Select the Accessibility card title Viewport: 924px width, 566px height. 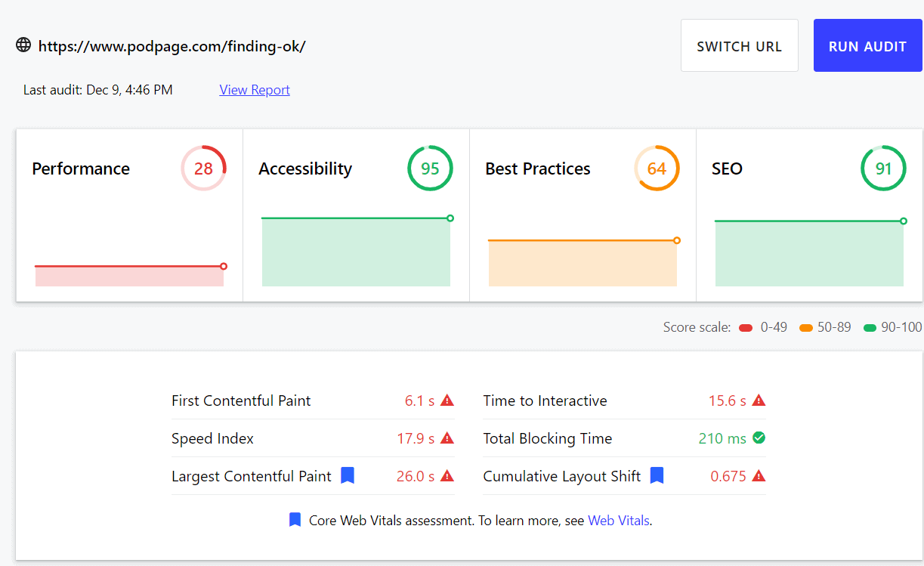[305, 169]
